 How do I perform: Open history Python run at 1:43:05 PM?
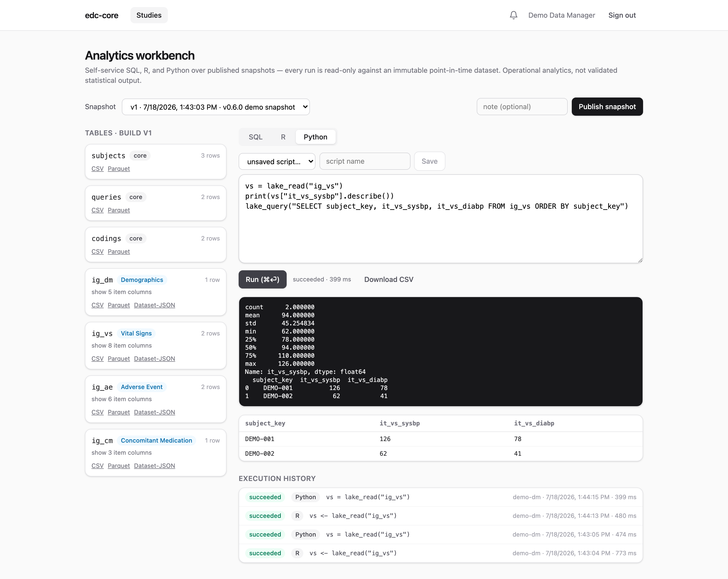[440, 535]
